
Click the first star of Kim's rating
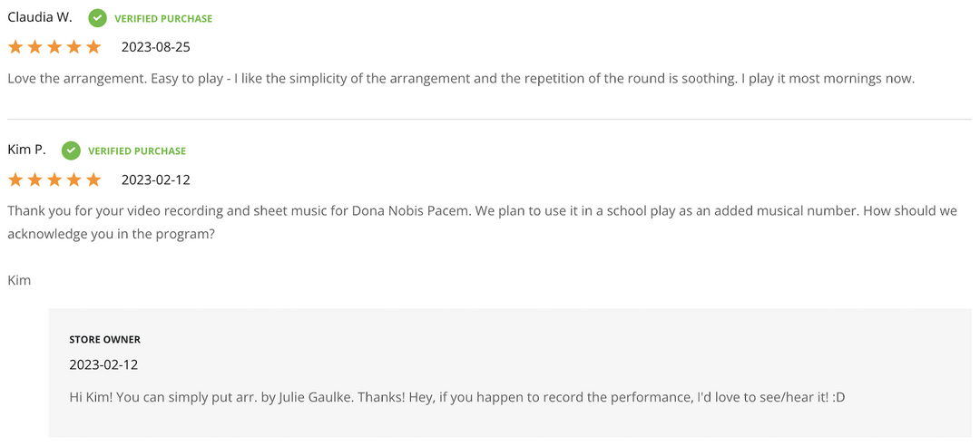[15, 179]
